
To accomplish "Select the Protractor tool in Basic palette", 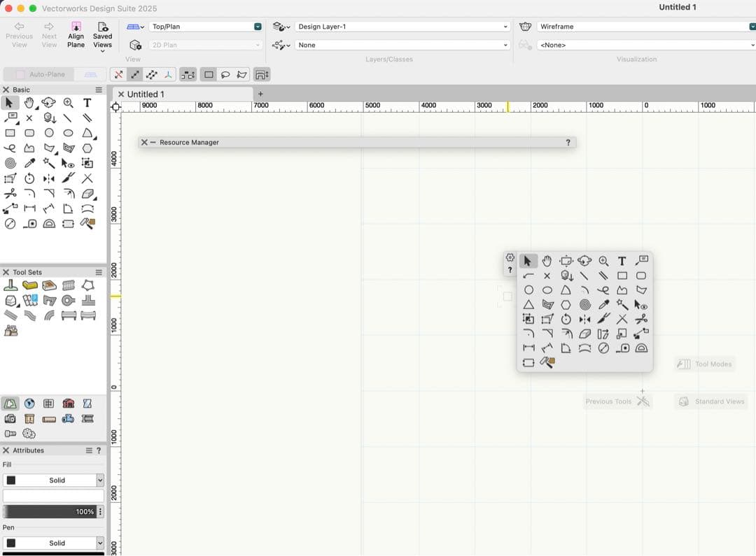I will [49, 224].
